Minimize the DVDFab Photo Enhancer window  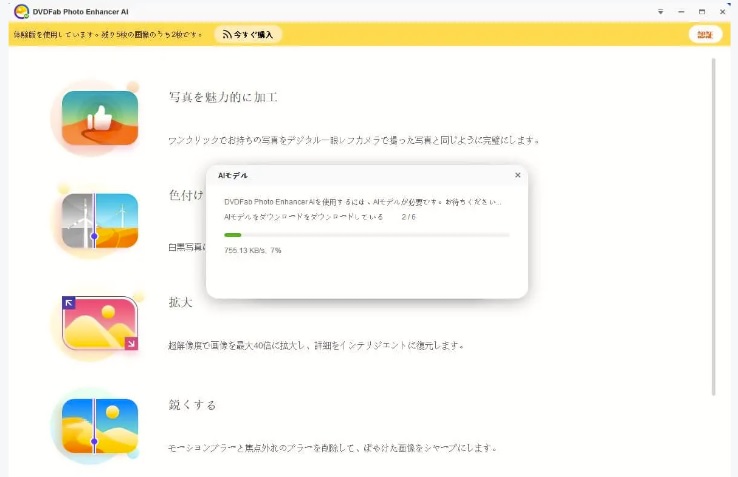[681, 11]
